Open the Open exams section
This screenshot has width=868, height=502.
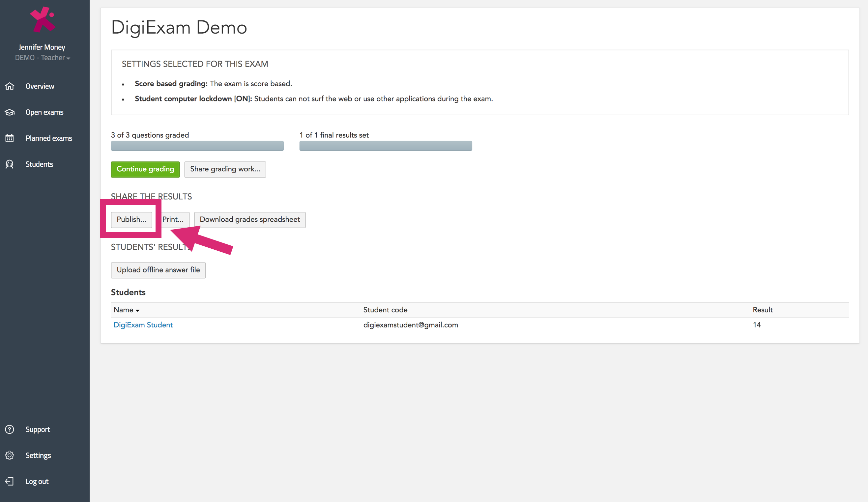tap(44, 112)
